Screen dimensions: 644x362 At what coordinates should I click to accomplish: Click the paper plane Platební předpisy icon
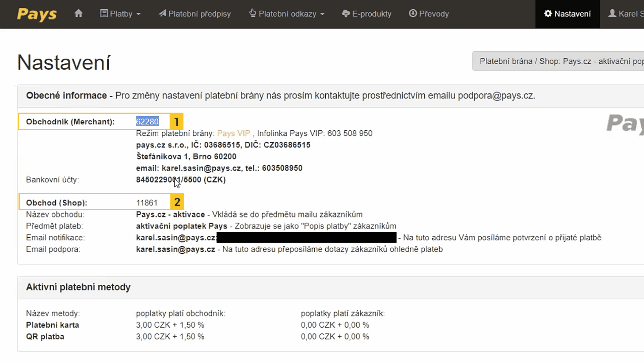[162, 13]
